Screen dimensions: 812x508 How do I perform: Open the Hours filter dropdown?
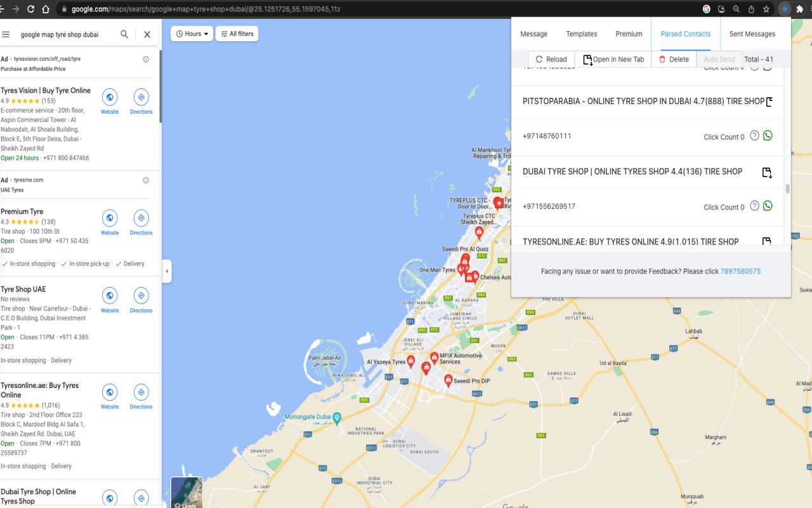(x=192, y=34)
